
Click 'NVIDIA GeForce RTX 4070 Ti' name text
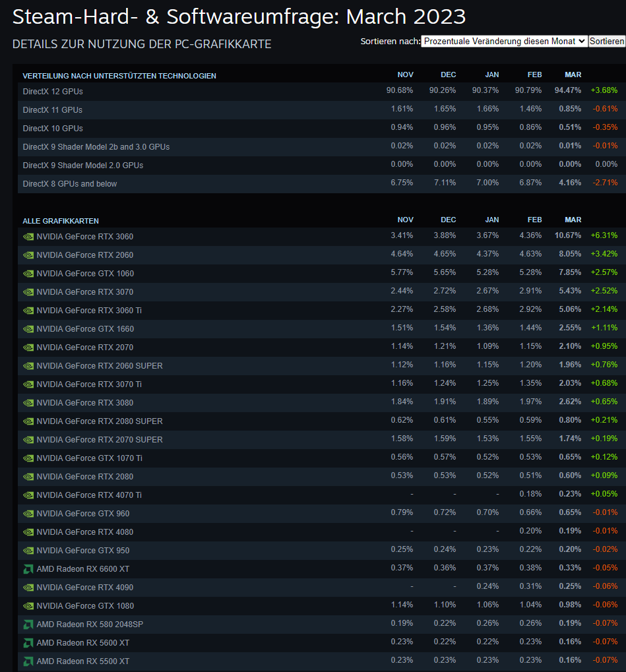click(89, 495)
